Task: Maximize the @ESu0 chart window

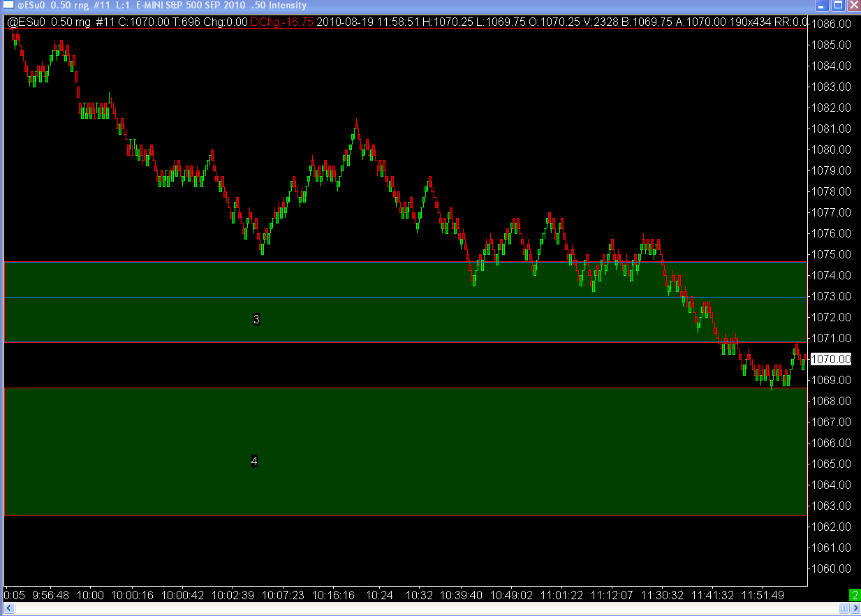Action: (838, 6)
